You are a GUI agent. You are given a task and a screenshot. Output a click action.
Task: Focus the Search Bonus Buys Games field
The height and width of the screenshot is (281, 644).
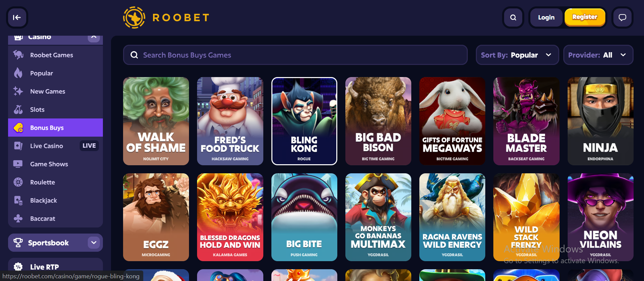point(295,55)
